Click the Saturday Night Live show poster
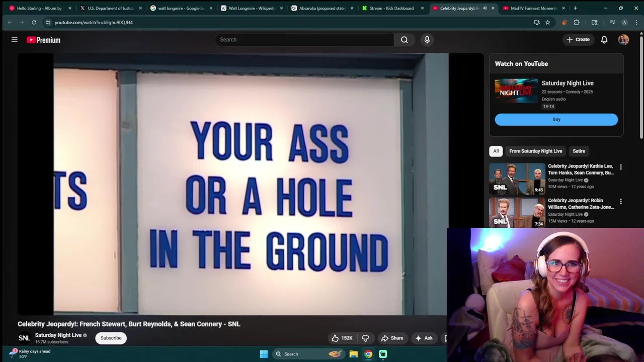Viewport: 644px width, 362px height. (516, 90)
